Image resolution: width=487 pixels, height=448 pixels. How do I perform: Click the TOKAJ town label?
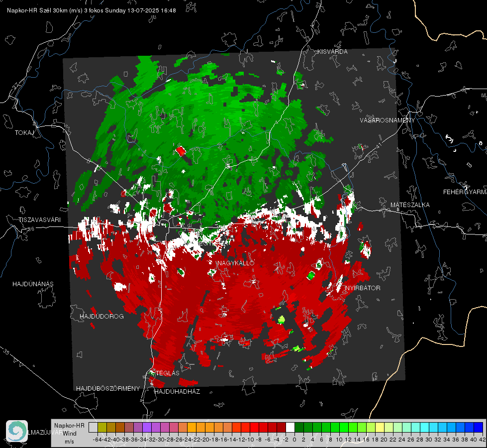(24, 133)
